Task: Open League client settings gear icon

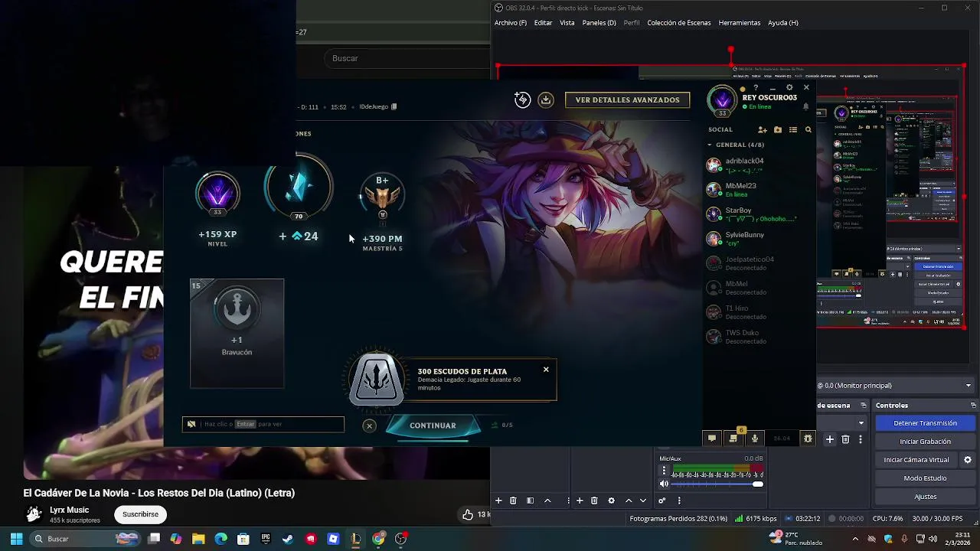Action: (789, 88)
